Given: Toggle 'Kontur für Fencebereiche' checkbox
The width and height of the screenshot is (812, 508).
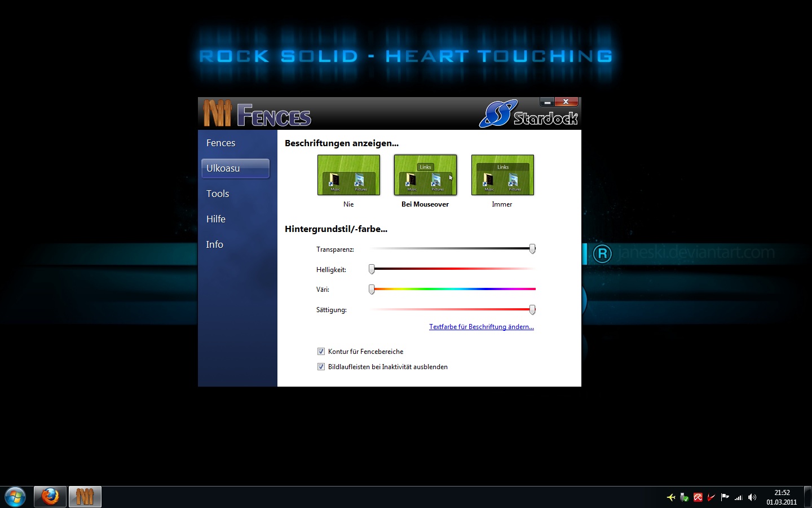Looking at the screenshot, I should click(321, 351).
